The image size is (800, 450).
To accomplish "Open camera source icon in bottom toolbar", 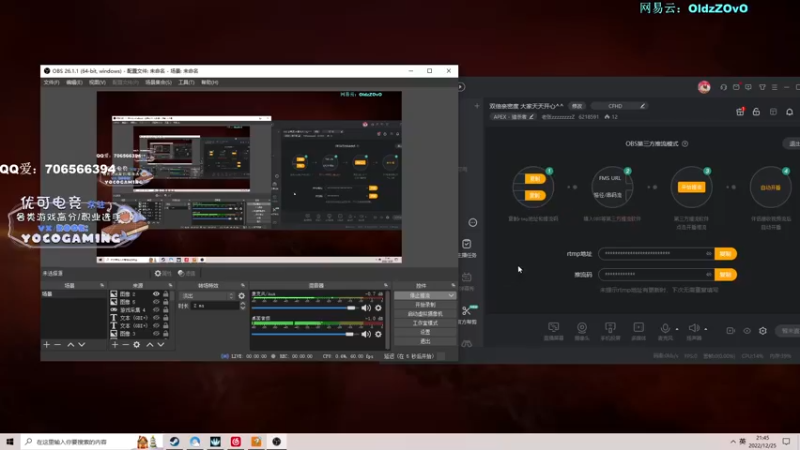I will (x=582, y=328).
